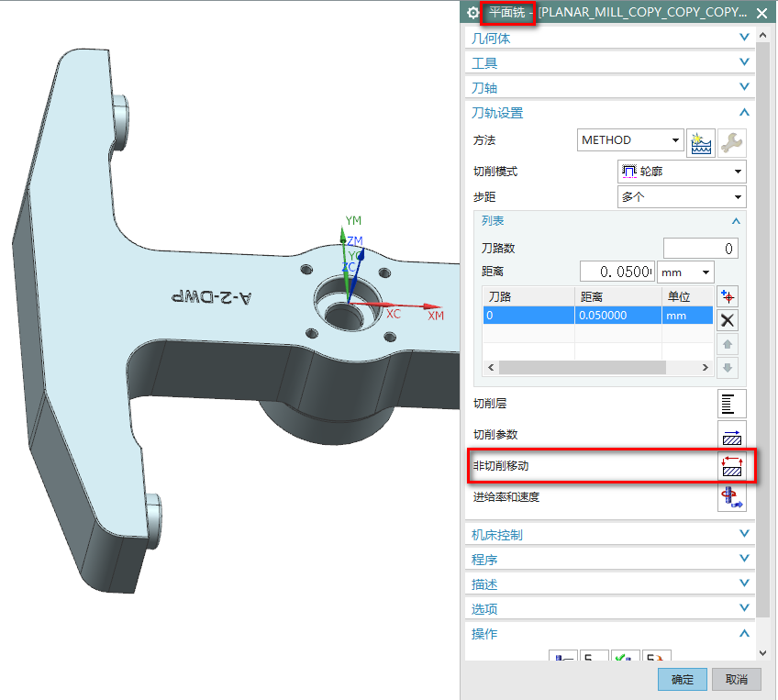Screen dimensions: 778x700
Task: Click the 刀路数 input field
Action: click(x=700, y=249)
